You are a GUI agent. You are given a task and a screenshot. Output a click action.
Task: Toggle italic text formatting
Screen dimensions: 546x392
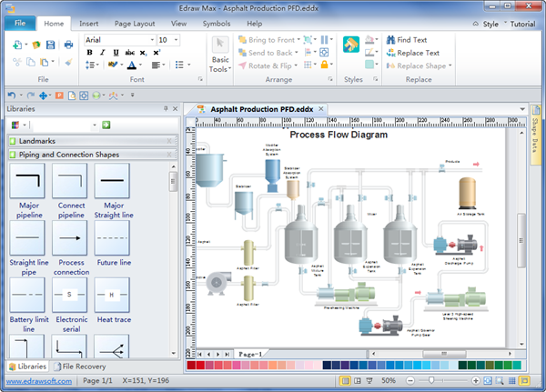102,53
